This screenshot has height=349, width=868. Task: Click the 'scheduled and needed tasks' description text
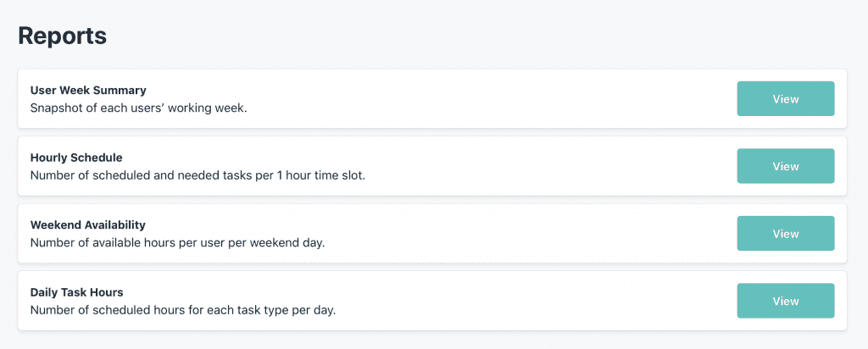coord(198,175)
